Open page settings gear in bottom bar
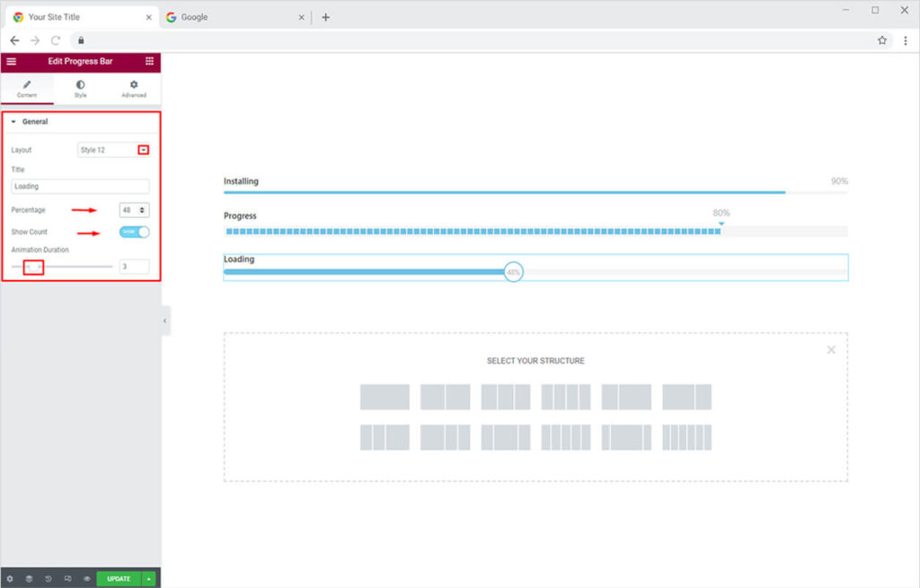The height and width of the screenshot is (588, 920). (x=10, y=579)
